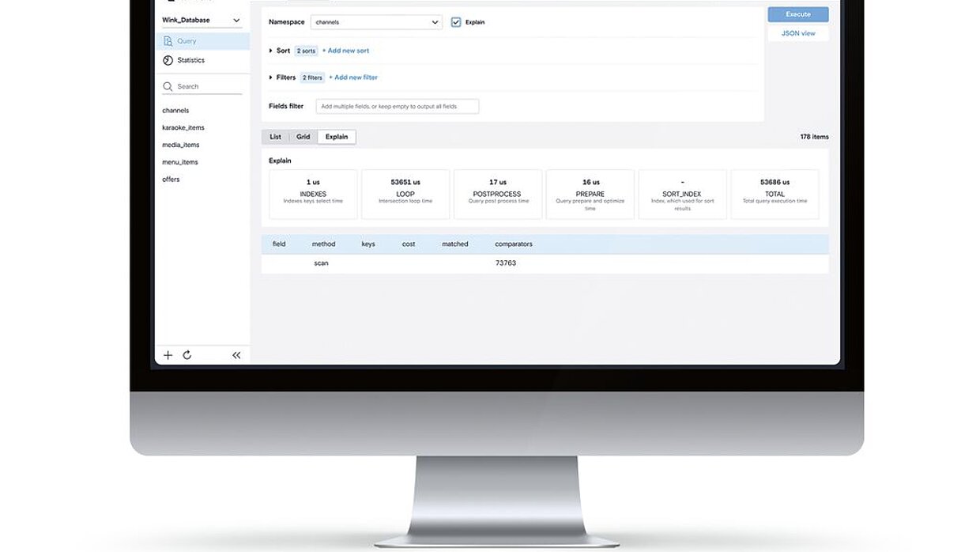Click the Add new filter link
The width and height of the screenshot is (980, 552).
pos(353,78)
